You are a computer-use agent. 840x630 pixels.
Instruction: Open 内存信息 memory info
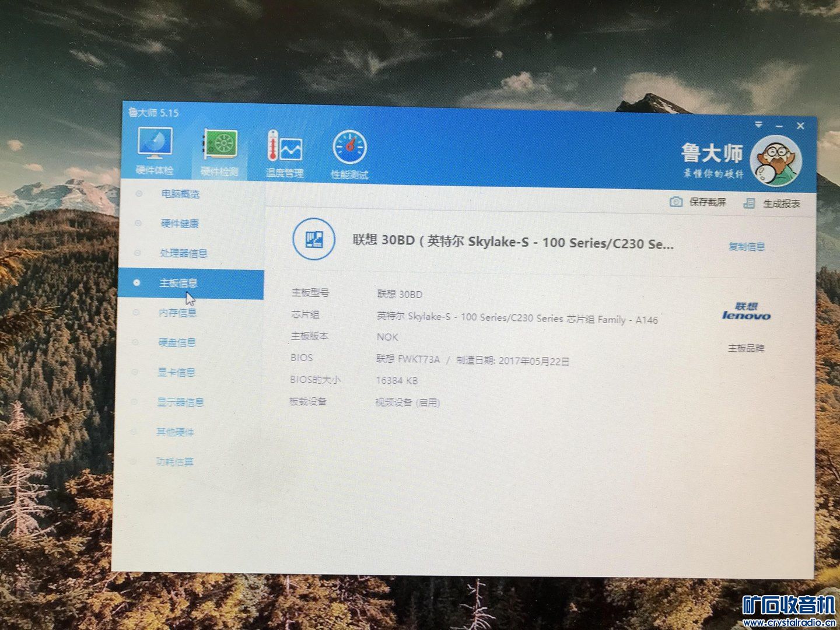(177, 313)
